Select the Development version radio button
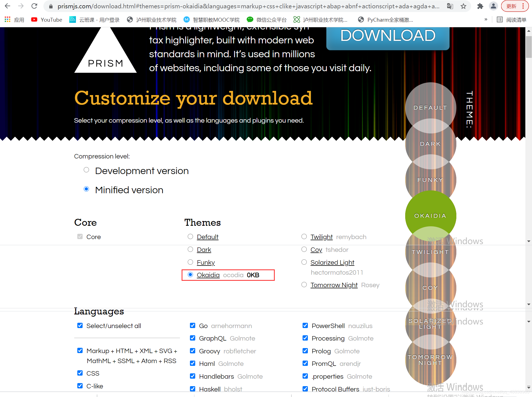Image resolution: width=532 pixels, height=397 pixels. click(x=86, y=170)
